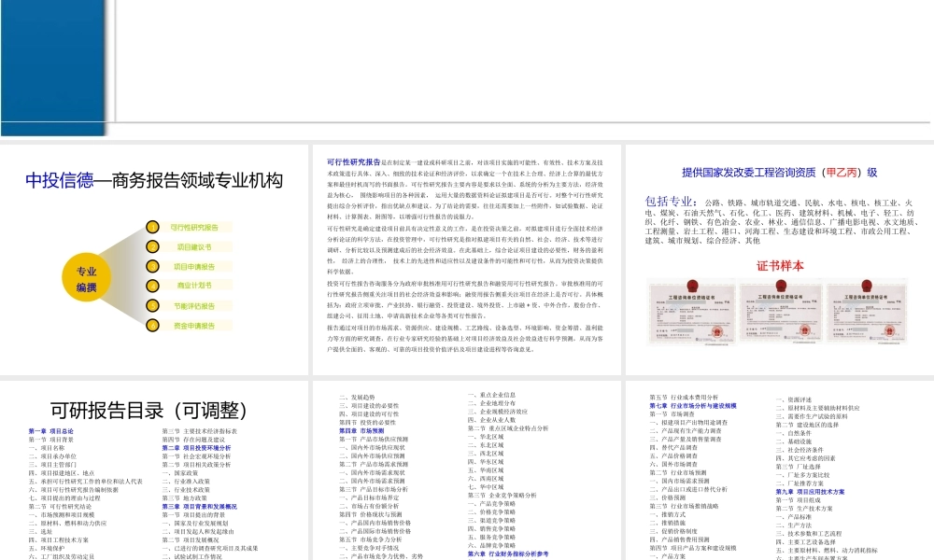Click numbered circle 6 beside 资金申请报告
934x560 pixels.
152,326
